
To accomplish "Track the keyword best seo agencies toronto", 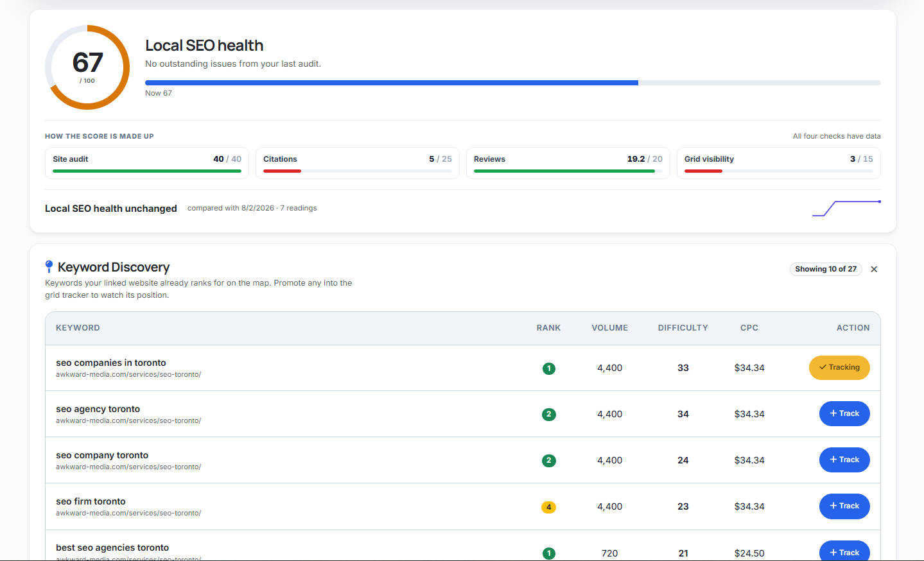I will pos(844,551).
